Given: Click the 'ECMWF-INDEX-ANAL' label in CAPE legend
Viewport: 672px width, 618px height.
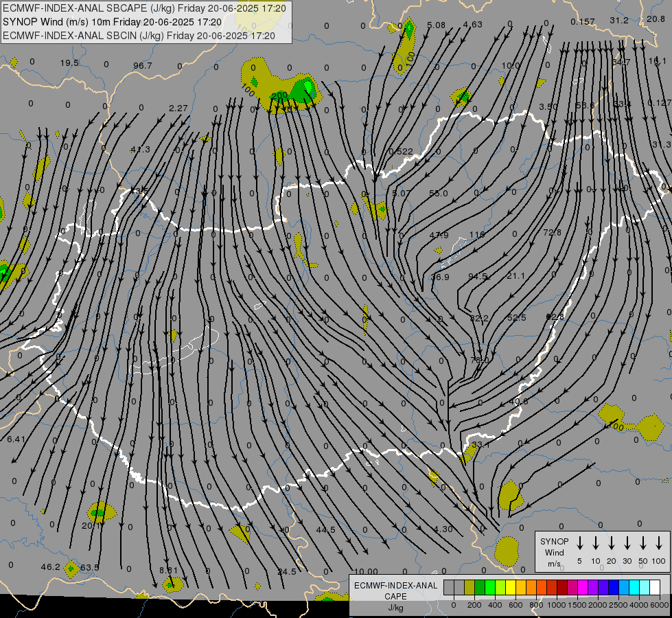Looking at the screenshot, I should pos(395,586).
